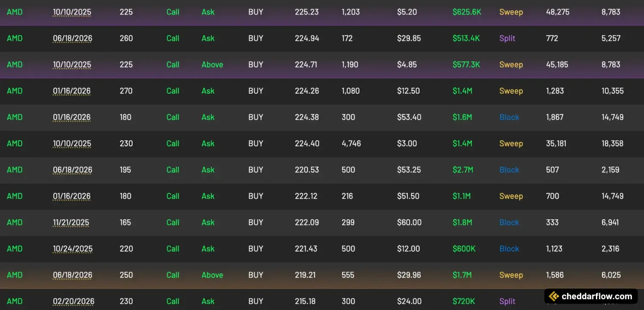
Task: Select the 18,358 open interest value
Action: (612, 143)
